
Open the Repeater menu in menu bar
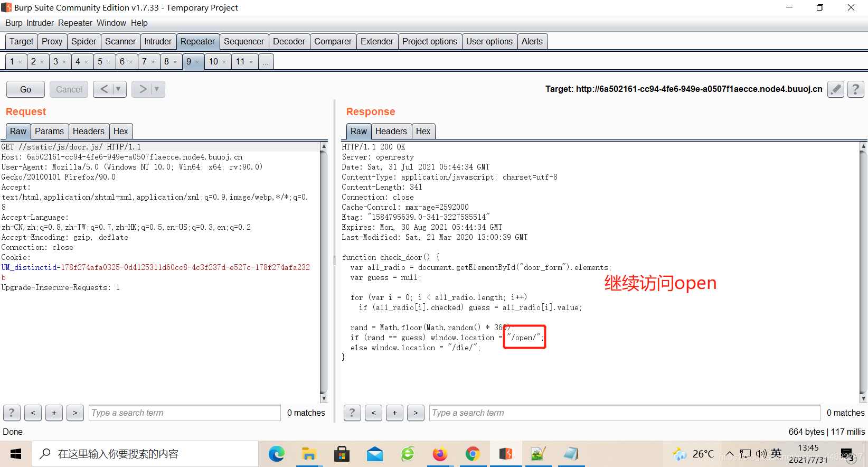(75, 23)
